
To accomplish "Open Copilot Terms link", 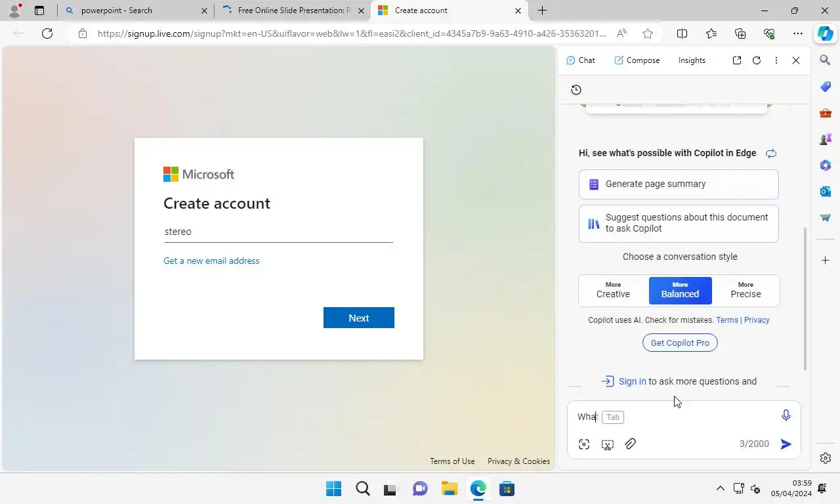I will (x=727, y=320).
